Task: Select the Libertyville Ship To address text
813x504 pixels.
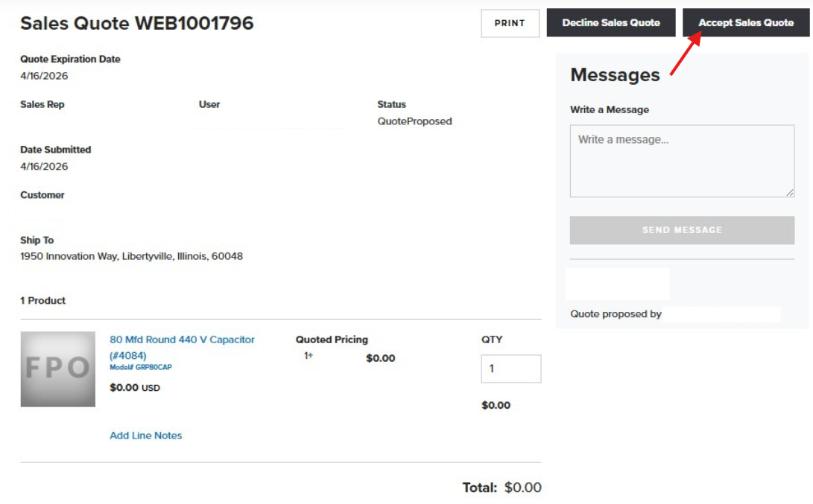Action: pos(132,256)
